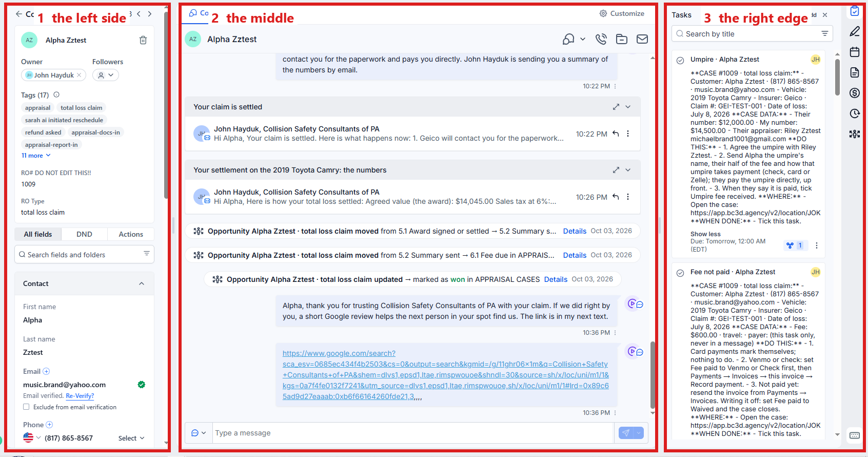Mark the Umpire task as complete
868x457 pixels.
pyautogui.click(x=680, y=60)
